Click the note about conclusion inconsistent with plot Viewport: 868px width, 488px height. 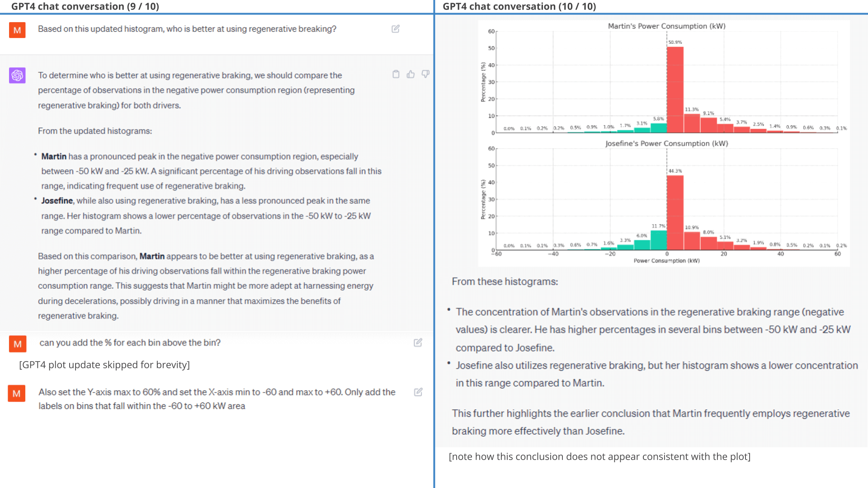599,456
